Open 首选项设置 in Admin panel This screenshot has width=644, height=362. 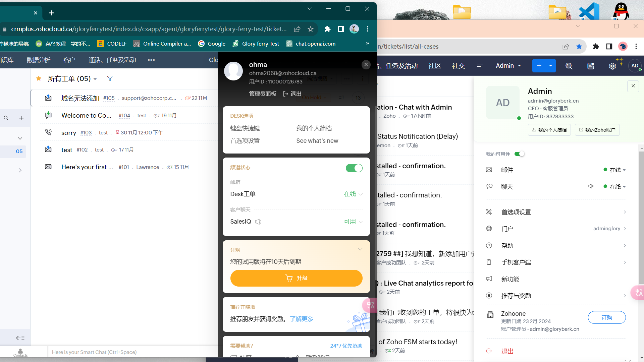point(556,212)
